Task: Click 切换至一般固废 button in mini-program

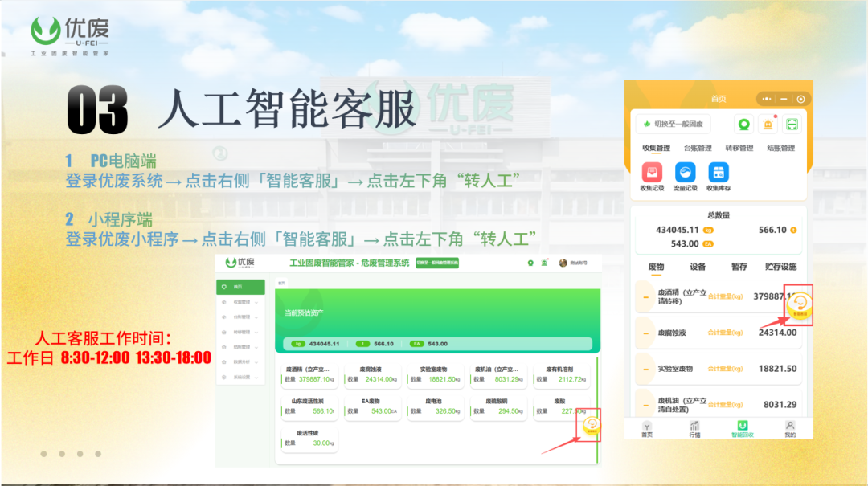Action: [674, 124]
